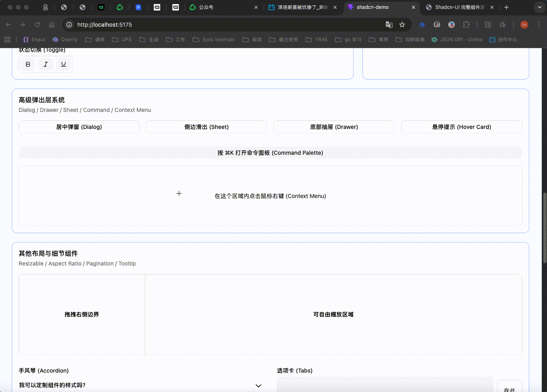Toggle the Bold (B) formatting button
This screenshot has height=392, width=547.
pos(28,64)
